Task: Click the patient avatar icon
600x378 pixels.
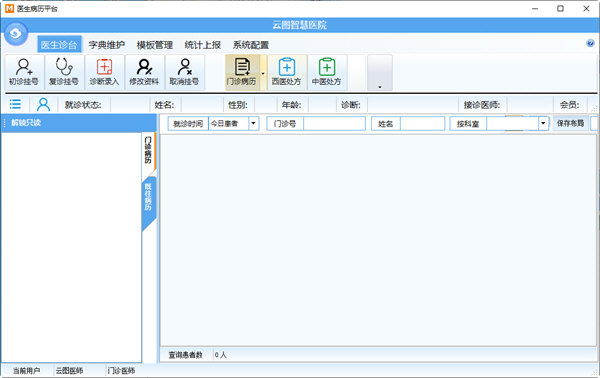Action: pyautogui.click(x=43, y=104)
